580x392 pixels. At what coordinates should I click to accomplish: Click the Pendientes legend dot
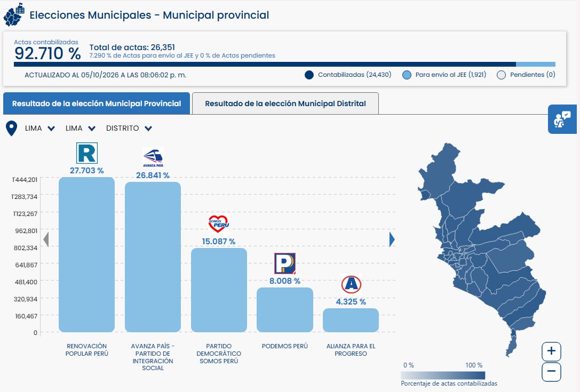point(501,75)
